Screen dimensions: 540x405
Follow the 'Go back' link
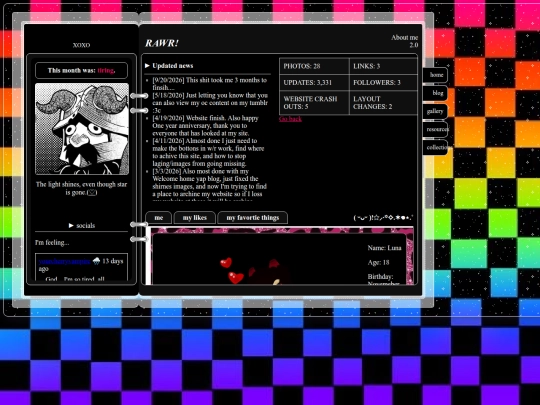click(x=290, y=119)
